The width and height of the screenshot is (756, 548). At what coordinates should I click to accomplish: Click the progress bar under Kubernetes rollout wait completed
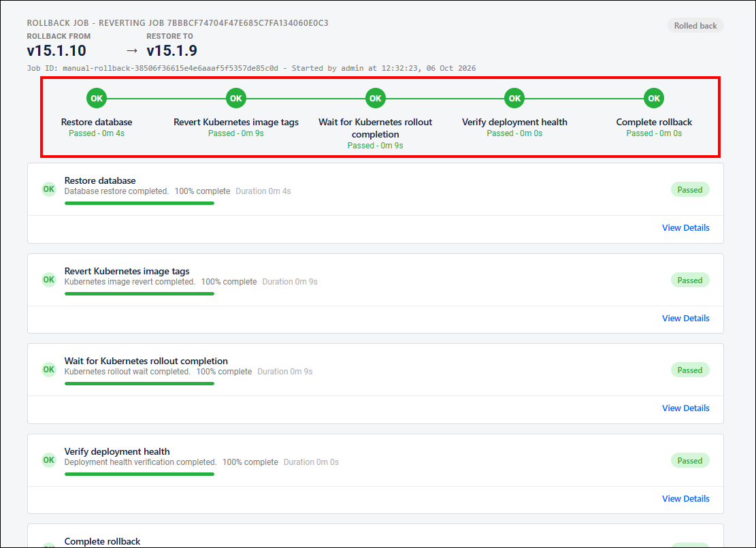click(x=139, y=383)
